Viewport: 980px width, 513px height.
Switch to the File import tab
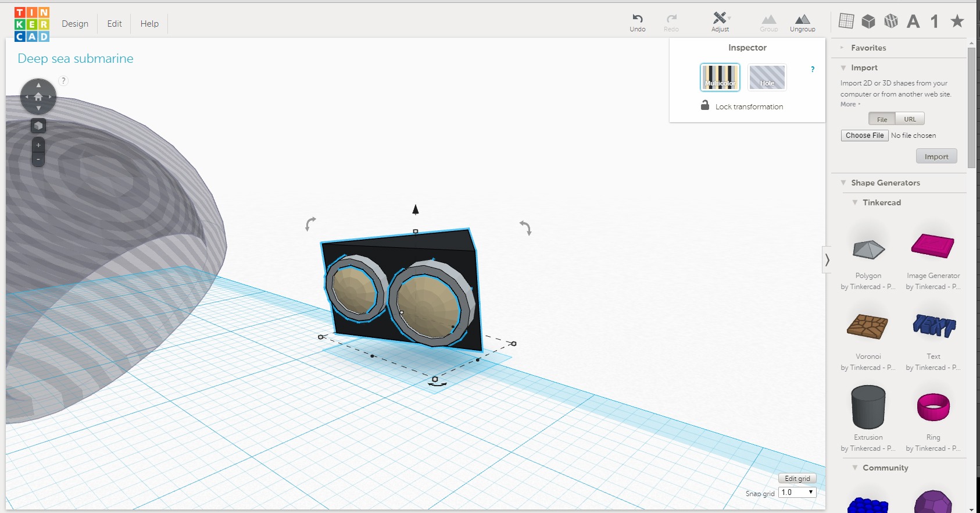click(x=882, y=119)
